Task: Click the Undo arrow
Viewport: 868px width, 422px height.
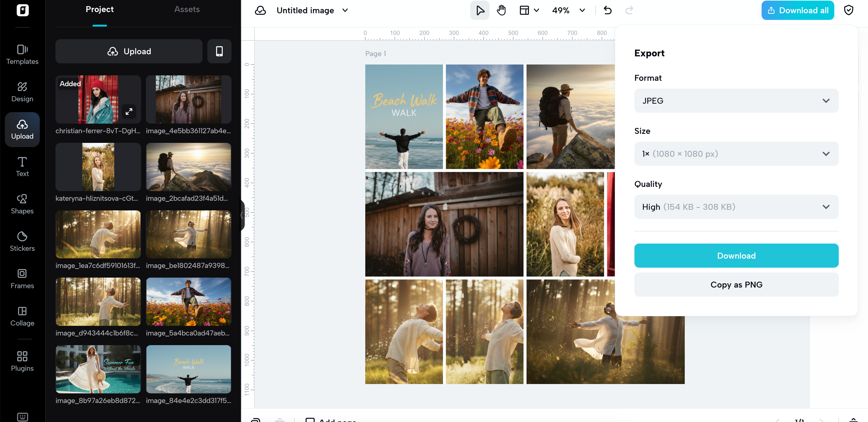Action: [x=608, y=11]
